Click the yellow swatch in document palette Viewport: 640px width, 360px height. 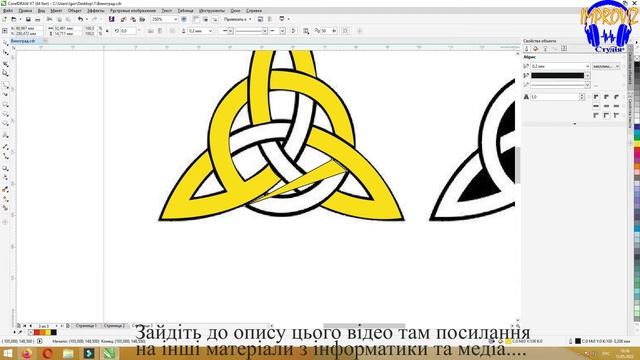click(x=48, y=333)
